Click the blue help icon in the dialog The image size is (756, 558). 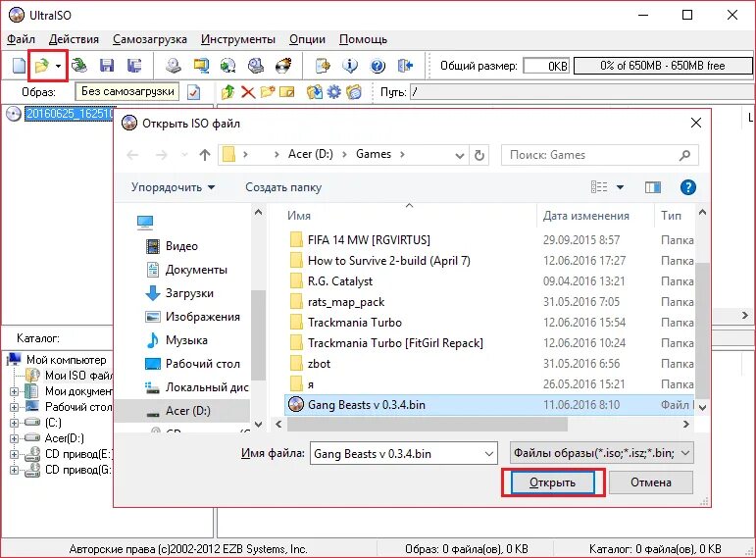pyautogui.click(x=688, y=187)
